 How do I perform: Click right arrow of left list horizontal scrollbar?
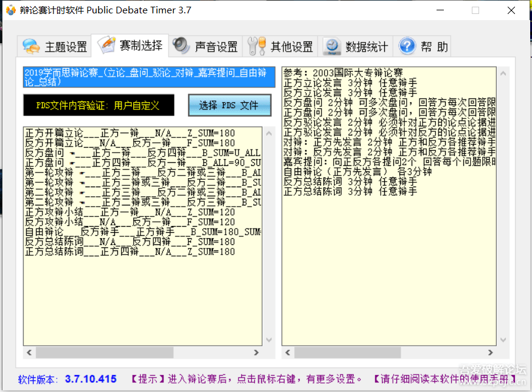(257, 352)
